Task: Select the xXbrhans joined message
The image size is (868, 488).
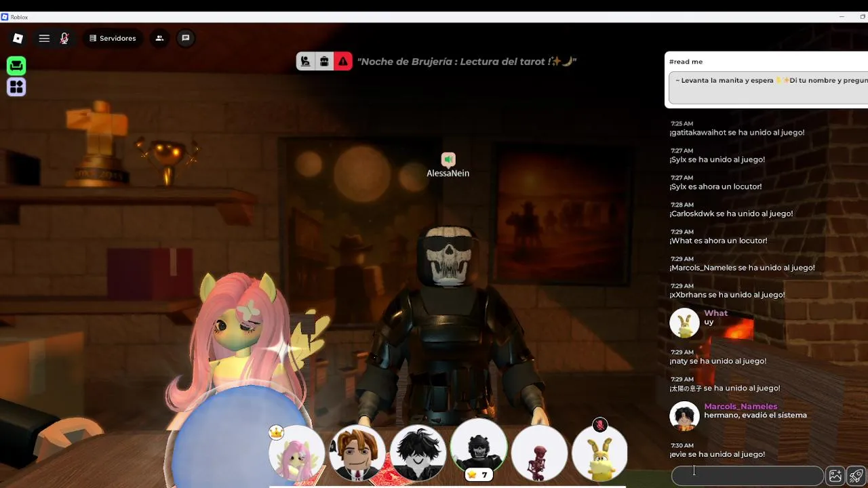Action: click(x=727, y=296)
